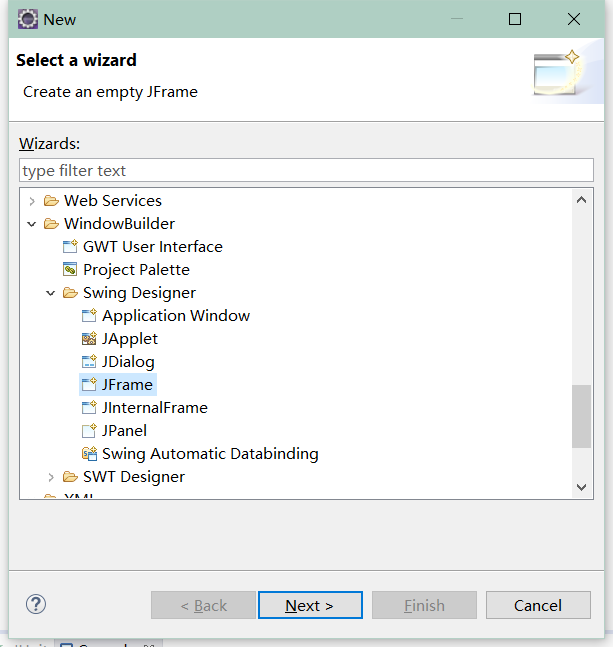Select JFrame wizard entry
The width and height of the screenshot is (613, 647).
127,385
